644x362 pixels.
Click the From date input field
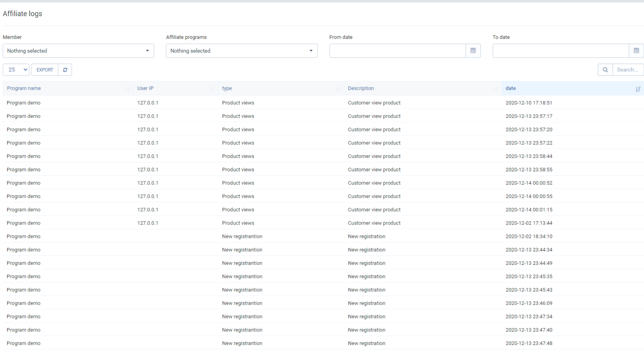(397, 51)
